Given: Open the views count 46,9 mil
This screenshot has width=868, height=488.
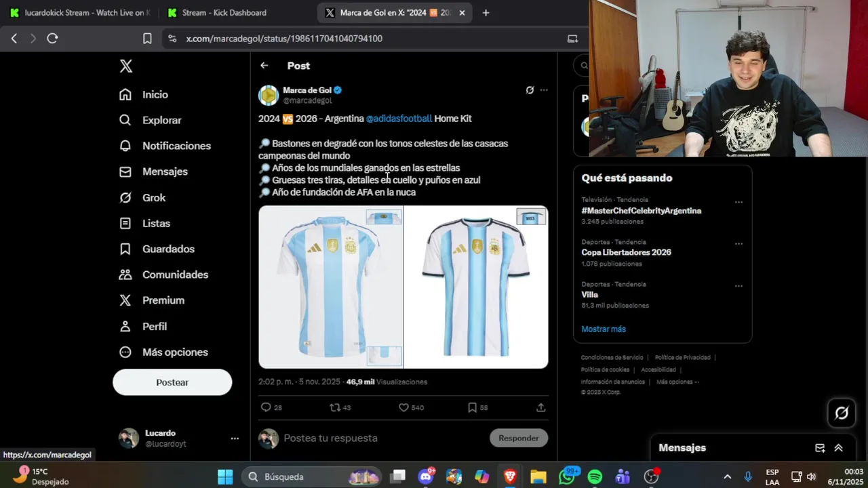Looking at the screenshot, I should click(387, 382).
